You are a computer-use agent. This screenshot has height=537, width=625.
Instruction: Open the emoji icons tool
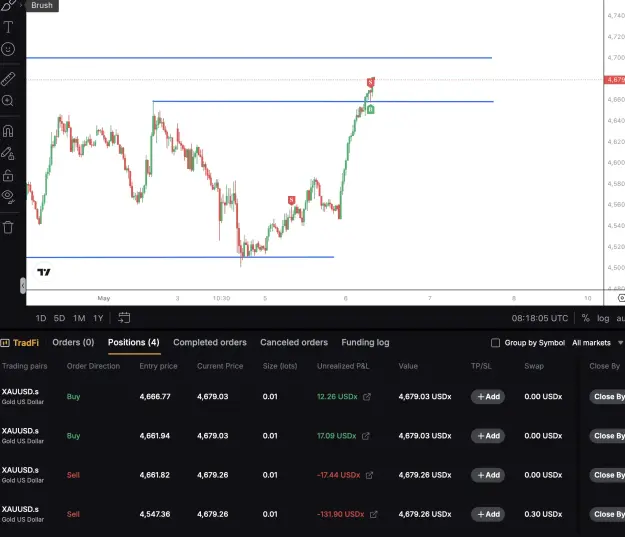coord(8,49)
